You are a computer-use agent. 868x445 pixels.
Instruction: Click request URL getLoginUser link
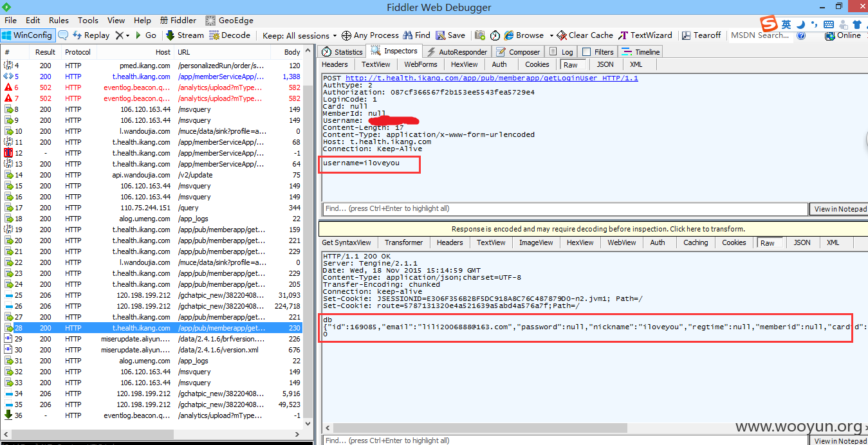pos(492,78)
